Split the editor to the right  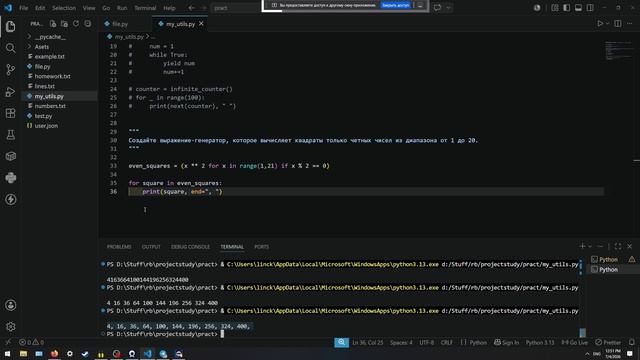tap(618, 24)
